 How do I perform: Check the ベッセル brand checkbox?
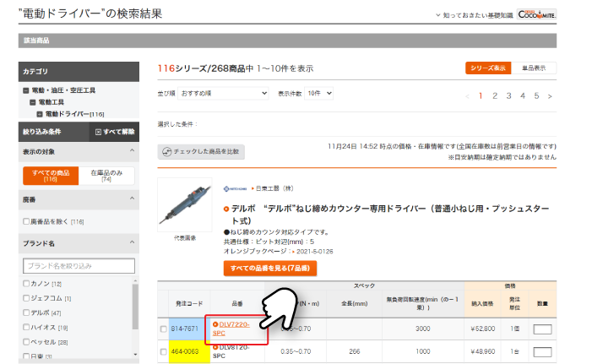point(26,342)
